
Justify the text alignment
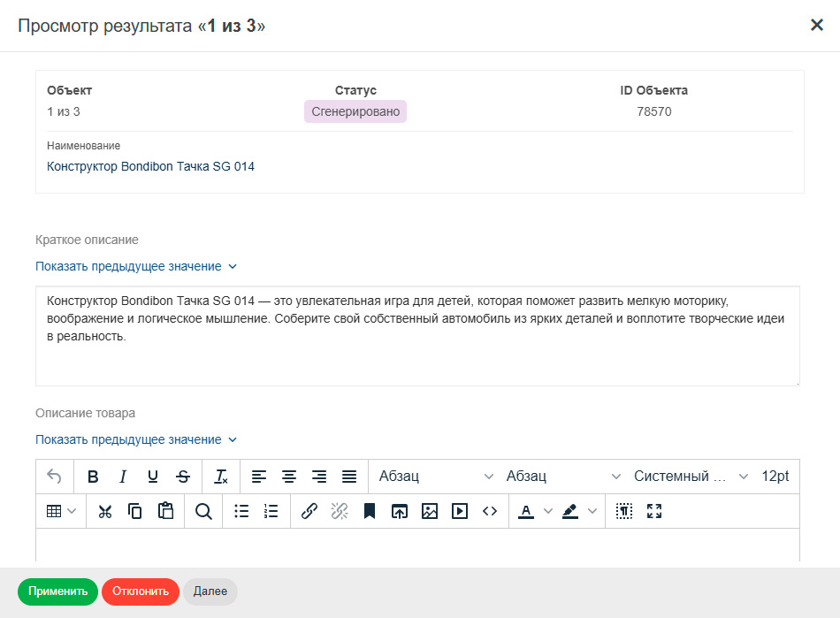click(x=348, y=476)
